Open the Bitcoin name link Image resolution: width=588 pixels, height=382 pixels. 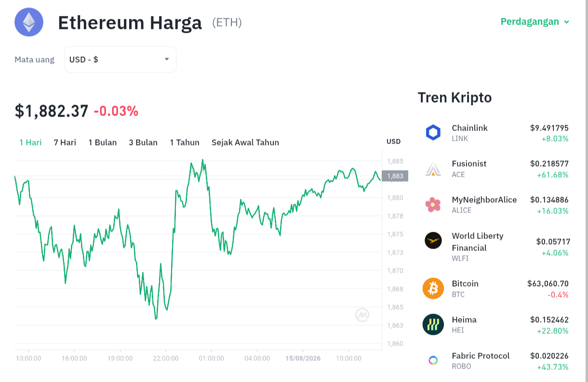(x=465, y=283)
